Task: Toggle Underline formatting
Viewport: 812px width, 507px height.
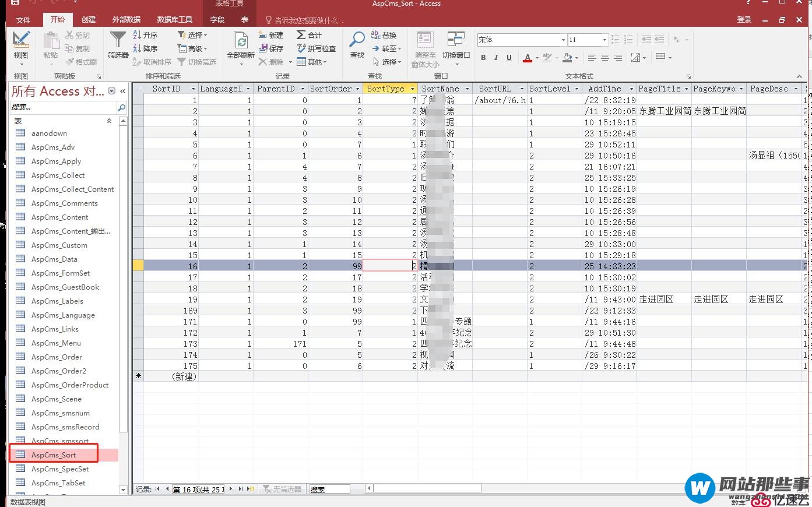Action: tap(509, 57)
